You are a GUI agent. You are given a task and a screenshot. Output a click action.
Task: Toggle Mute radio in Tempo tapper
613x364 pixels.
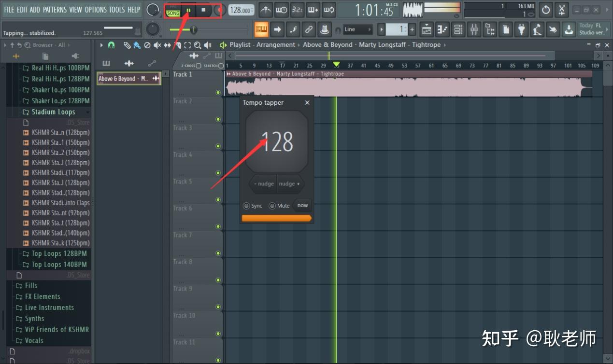pyautogui.click(x=272, y=206)
